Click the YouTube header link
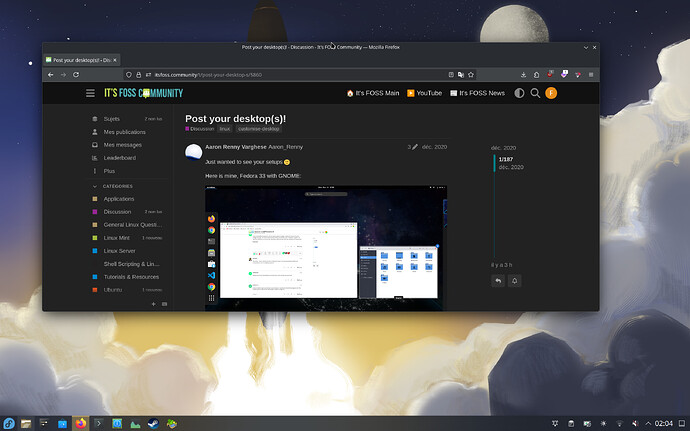 click(424, 93)
